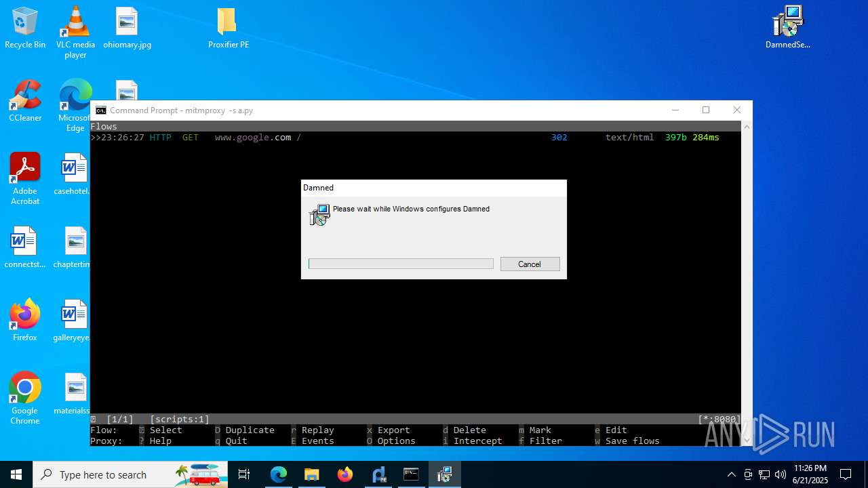Open Firefox from the taskbar
Image resolution: width=868 pixels, height=488 pixels.
[x=345, y=474]
